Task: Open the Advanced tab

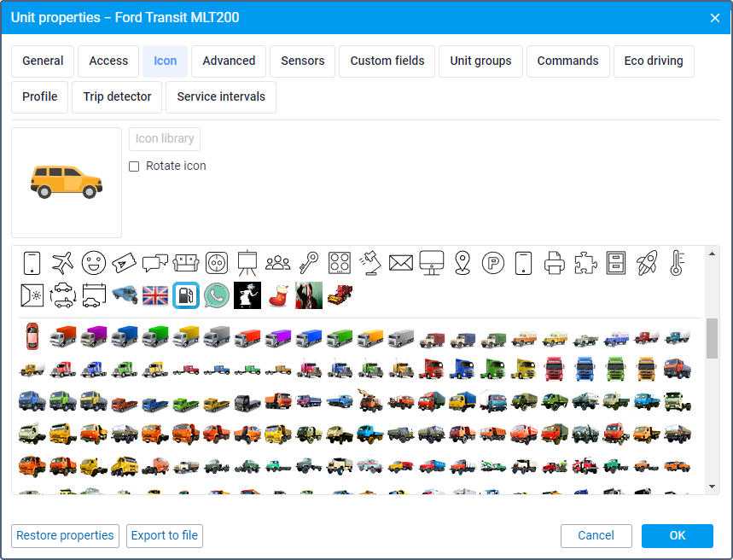Action: (x=229, y=61)
